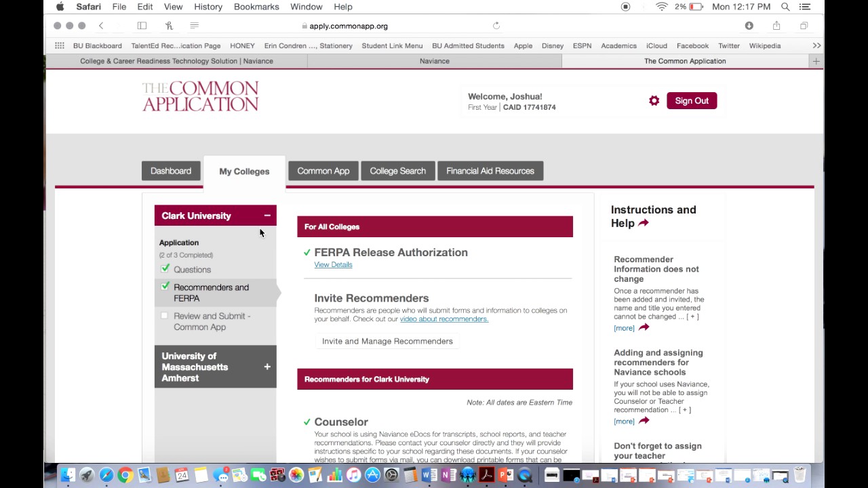This screenshot has width=868, height=488.
Task: Click The Common Application logo
Action: [200, 97]
